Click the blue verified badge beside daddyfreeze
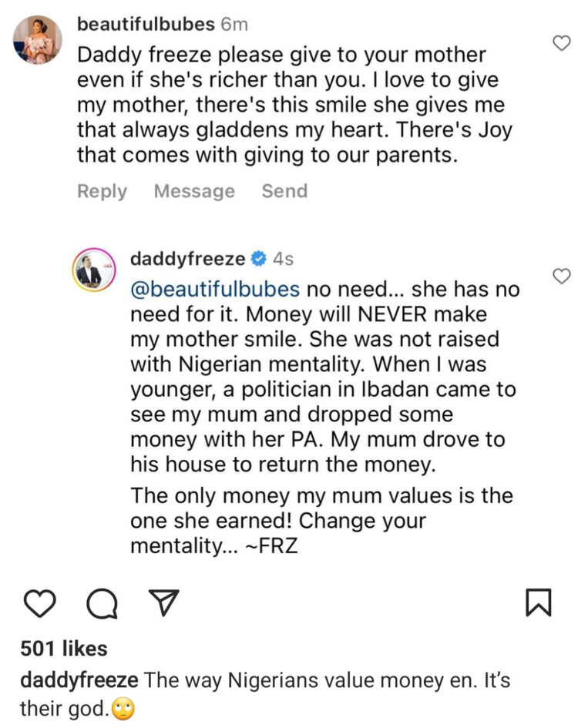The height and width of the screenshot is (728, 578). [x=261, y=259]
